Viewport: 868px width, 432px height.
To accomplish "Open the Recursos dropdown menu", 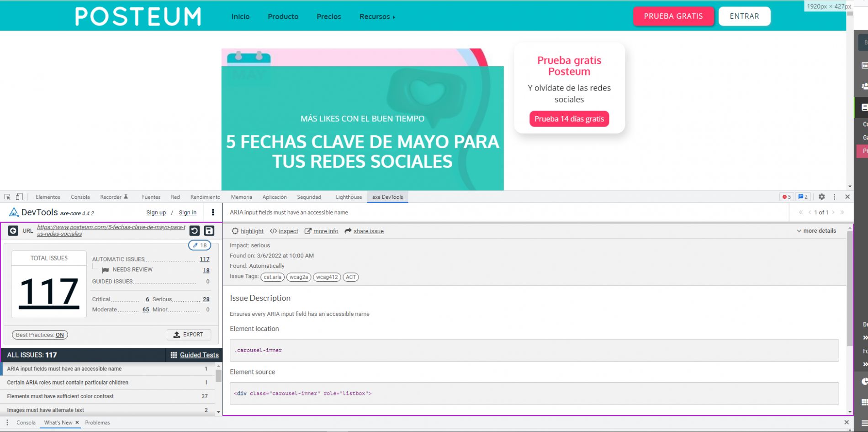I will pos(377,17).
